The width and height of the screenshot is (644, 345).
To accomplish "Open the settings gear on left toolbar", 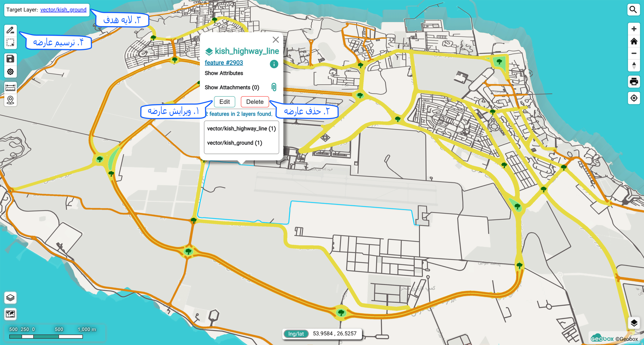I will pyautogui.click(x=10, y=72).
